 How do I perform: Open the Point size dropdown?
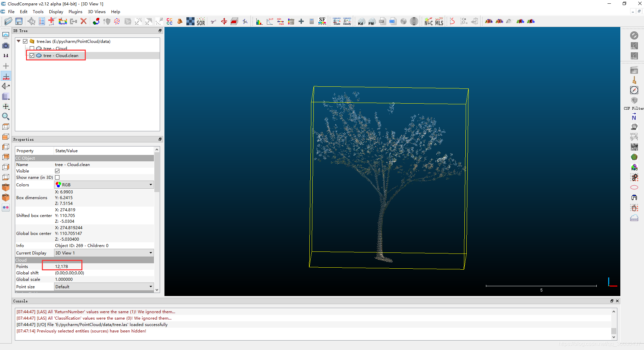(x=104, y=287)
